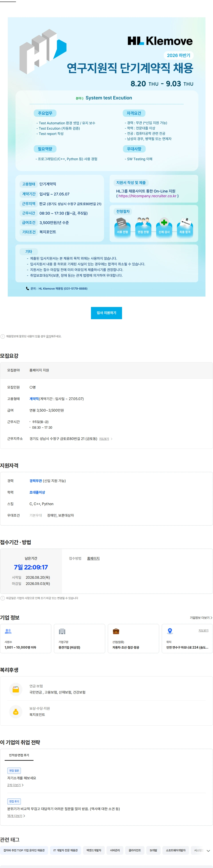Click the 초대졸이상 education text
The width and height of the screenshot is (213, 868).
tap(37, 492)
